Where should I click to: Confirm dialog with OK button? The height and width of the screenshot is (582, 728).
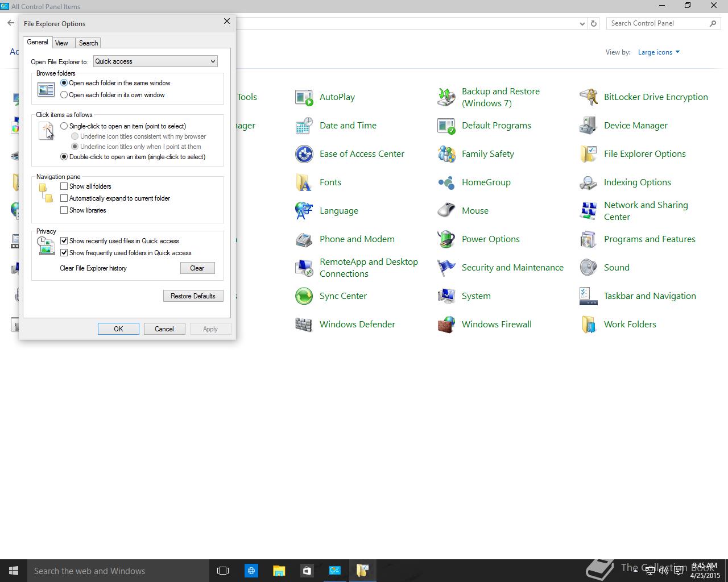click(118, 329)
